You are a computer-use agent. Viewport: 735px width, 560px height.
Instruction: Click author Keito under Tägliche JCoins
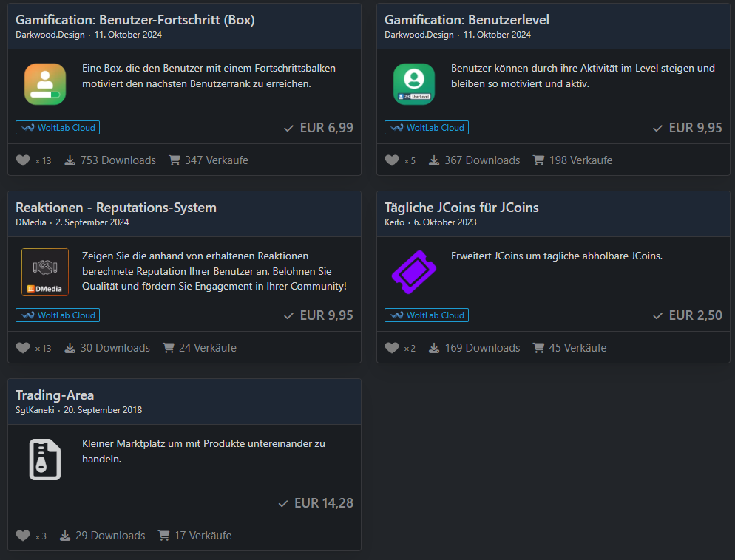point(394,222)
